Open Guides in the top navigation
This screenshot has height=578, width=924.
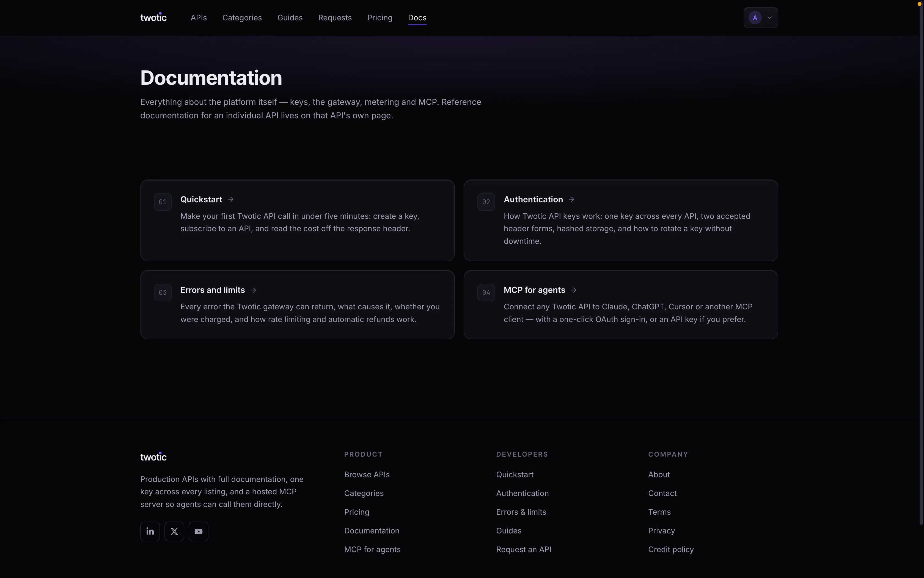pyautogui.click(x=290, y=18)
